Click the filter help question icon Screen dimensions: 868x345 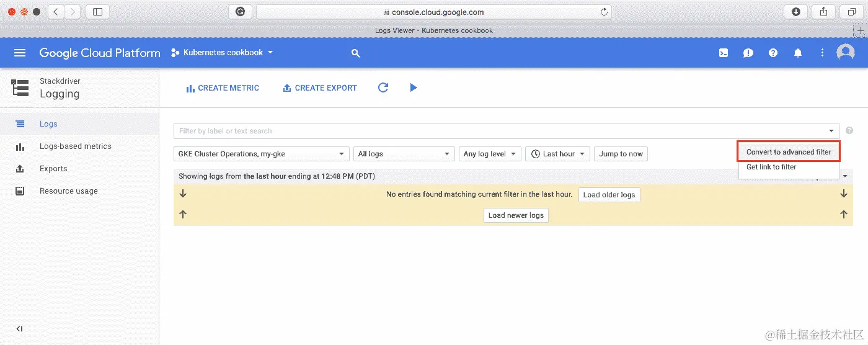(849, 130)
